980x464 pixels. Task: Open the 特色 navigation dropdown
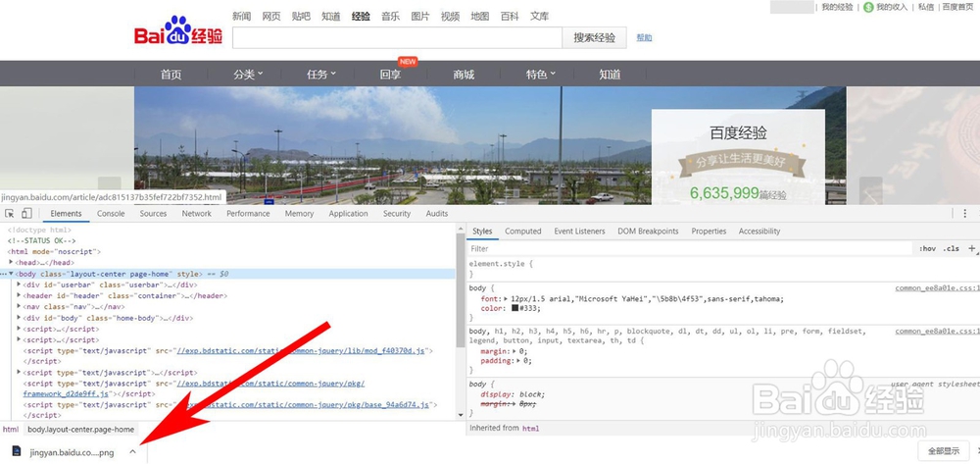pyautogui.click(x=541, y=75)
